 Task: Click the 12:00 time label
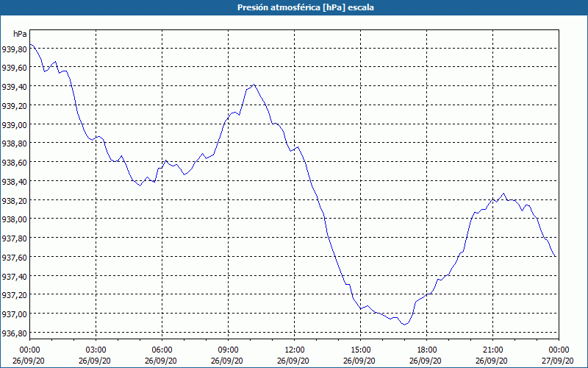[295, 350]
